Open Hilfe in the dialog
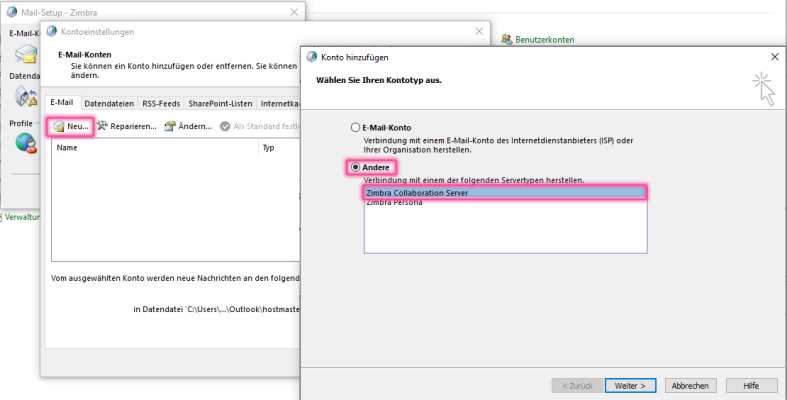 [x=752, y=385]
